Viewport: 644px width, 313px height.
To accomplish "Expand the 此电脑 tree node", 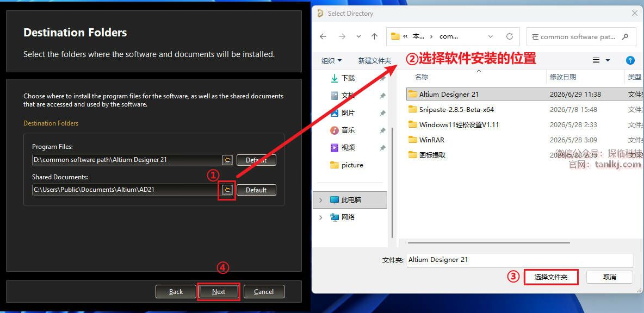I will [321, 200].
